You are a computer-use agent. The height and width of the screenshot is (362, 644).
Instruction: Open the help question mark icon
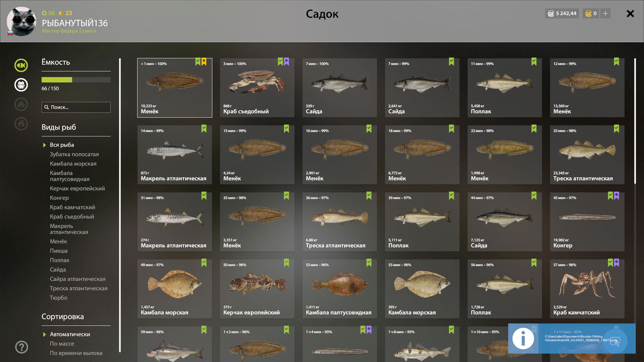pos(21,347)
